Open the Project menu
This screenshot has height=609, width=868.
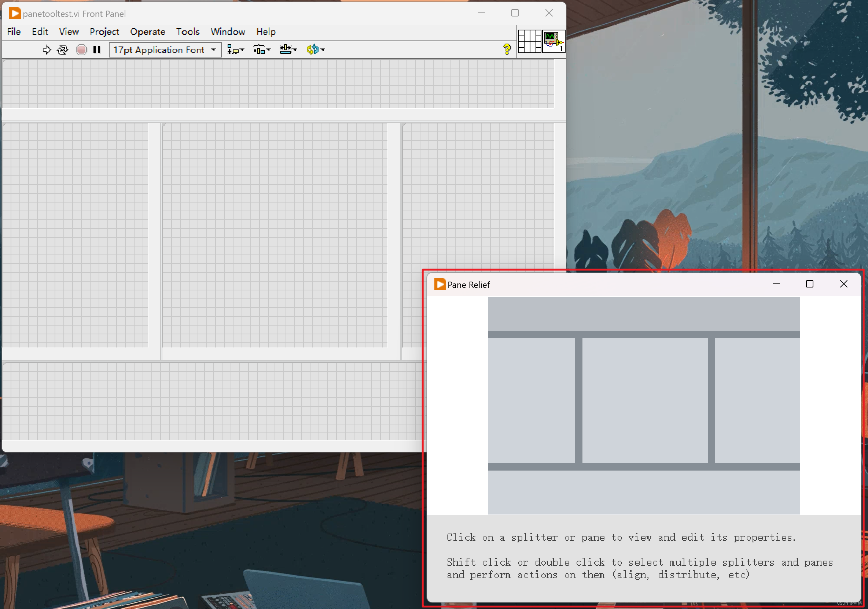point(104,32)
